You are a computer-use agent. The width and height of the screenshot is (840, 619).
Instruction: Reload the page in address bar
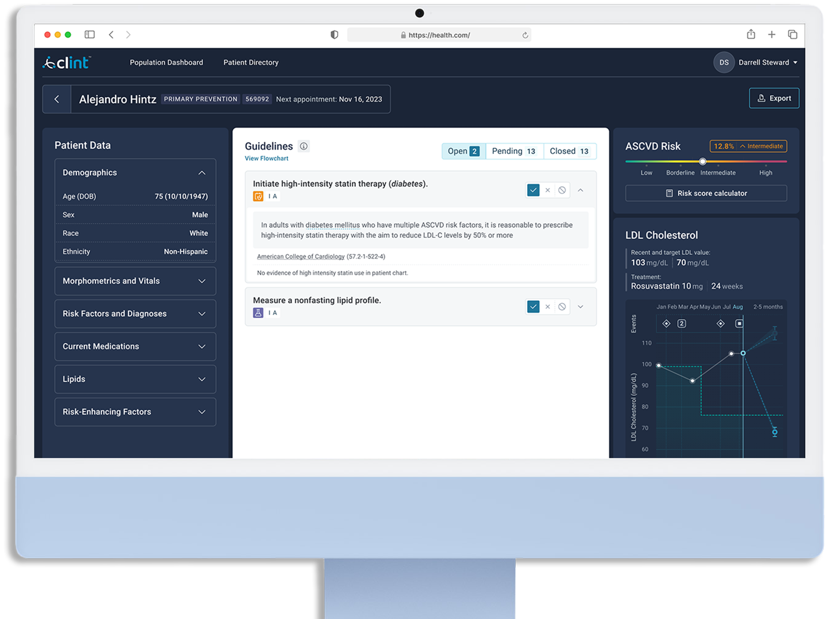tap(525, 35)
